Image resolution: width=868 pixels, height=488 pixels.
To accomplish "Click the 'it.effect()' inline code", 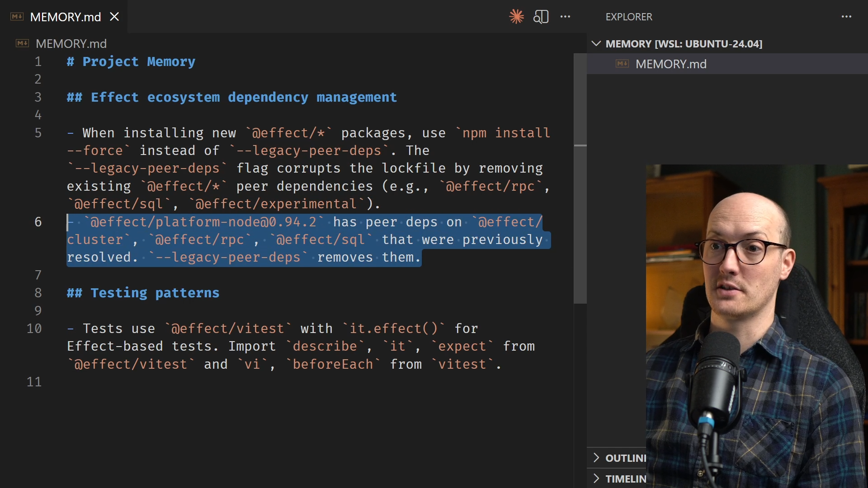I will pyautogui.click(x=394, y=328).
